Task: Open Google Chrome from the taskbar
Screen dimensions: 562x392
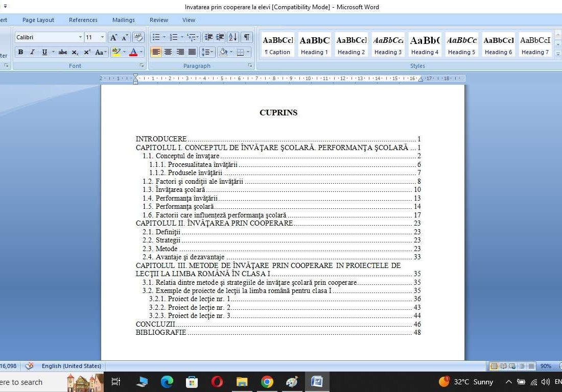Action: coord(267,382)
